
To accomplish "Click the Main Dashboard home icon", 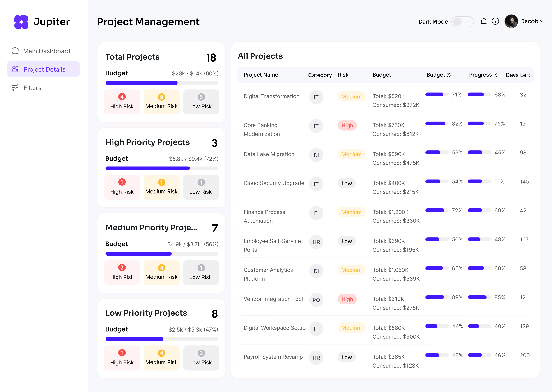I will coord(15,51).
